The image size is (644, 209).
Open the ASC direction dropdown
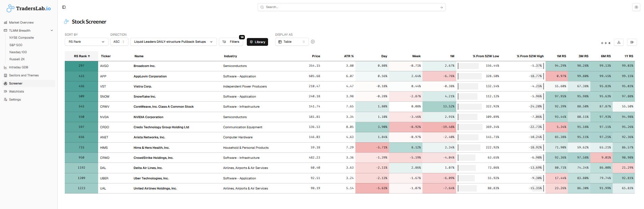(x=119, y=42)
